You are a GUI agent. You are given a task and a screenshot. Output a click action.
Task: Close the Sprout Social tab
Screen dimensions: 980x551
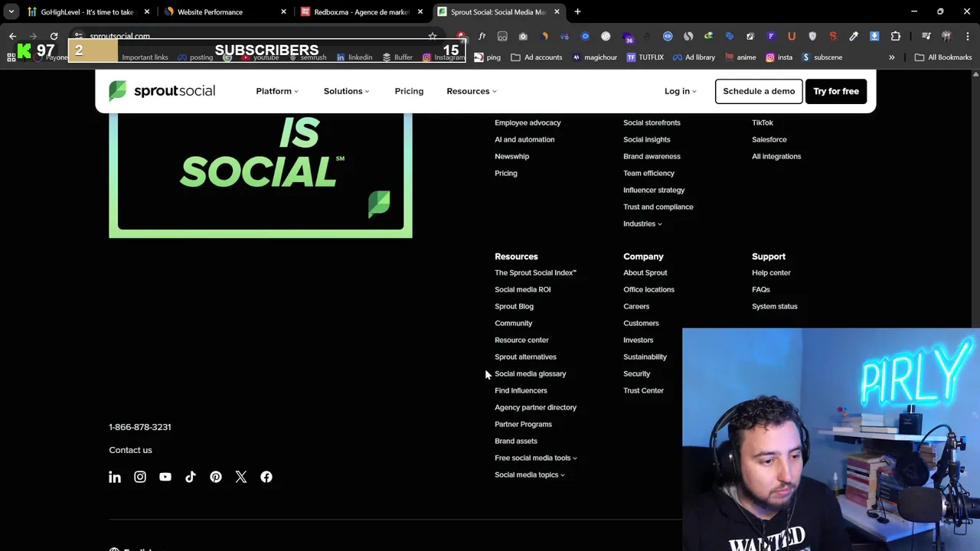[x=557, y=11]
